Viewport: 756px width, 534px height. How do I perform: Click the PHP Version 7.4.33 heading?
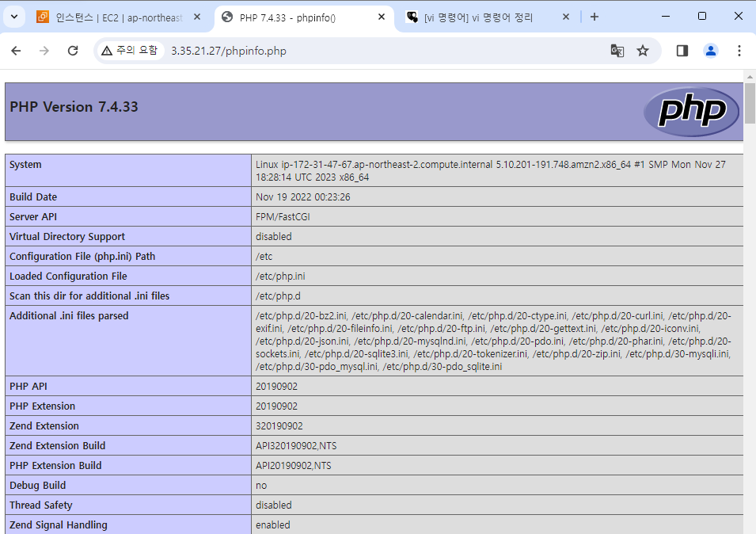[x=74, y=107]
